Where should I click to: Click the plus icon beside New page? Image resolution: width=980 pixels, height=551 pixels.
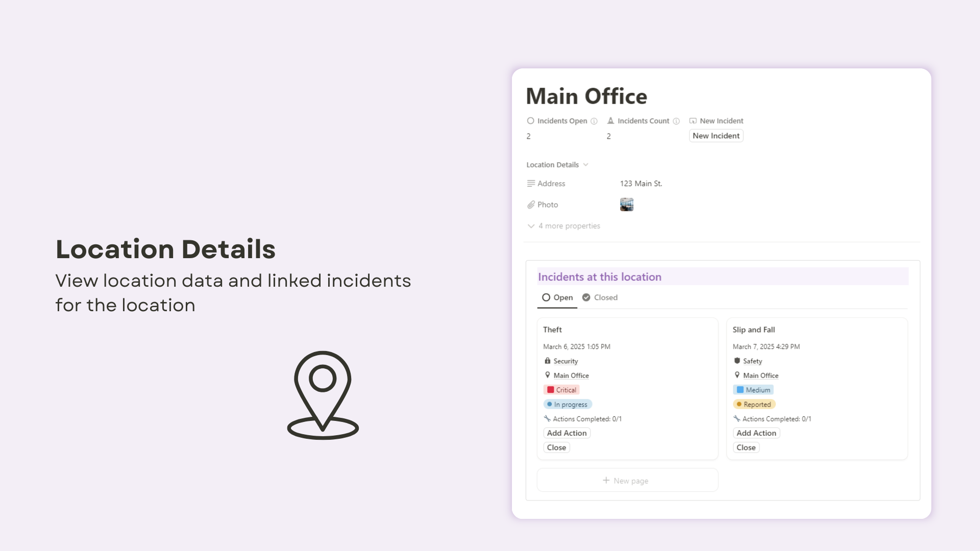coord(606,480)
